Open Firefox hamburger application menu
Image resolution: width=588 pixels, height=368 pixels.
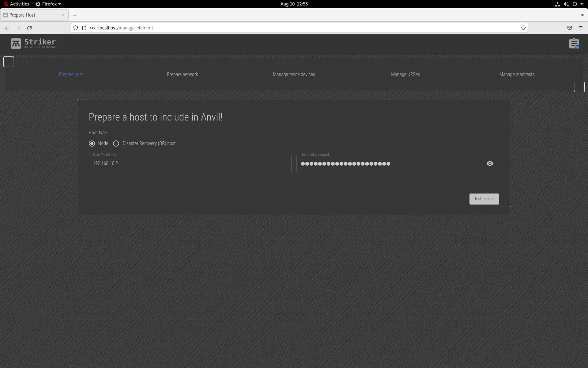tap(581, 28)
